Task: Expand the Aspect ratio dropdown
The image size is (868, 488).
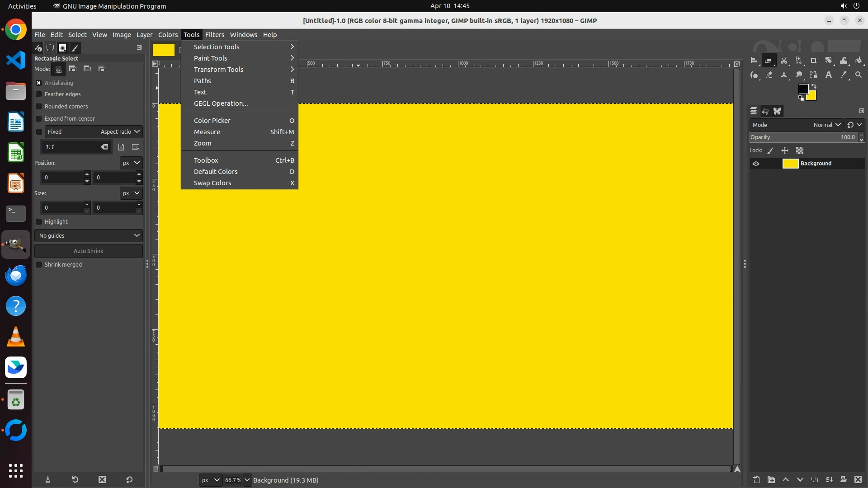Action: pos(120,132)
